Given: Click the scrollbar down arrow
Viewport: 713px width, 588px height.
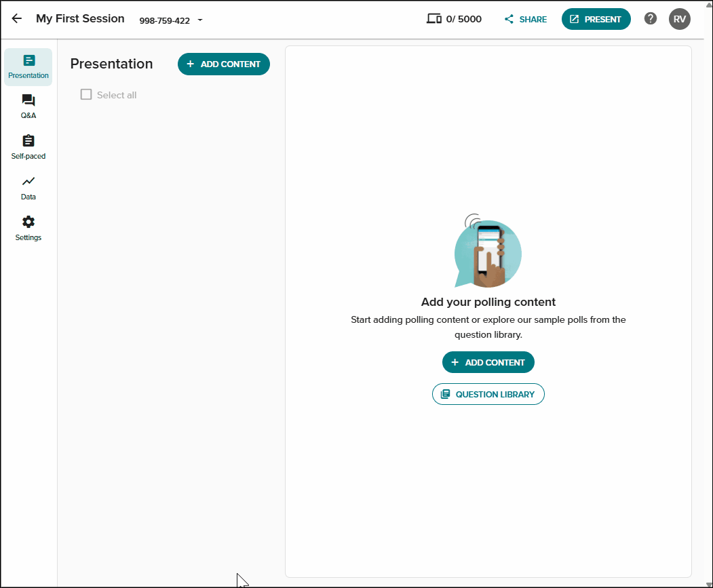Looking at the screenshot, I should point(709,584).
